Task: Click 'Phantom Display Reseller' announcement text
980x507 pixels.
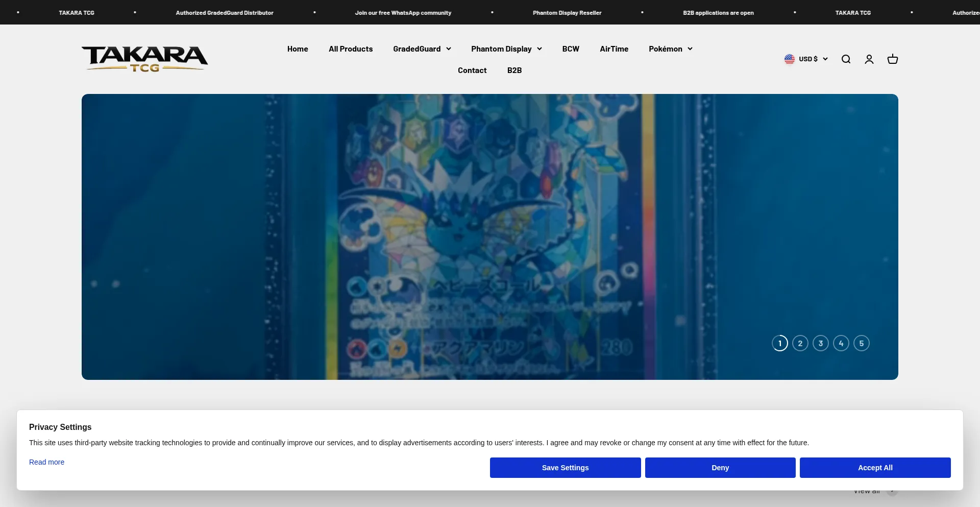Action: point(567,13)
